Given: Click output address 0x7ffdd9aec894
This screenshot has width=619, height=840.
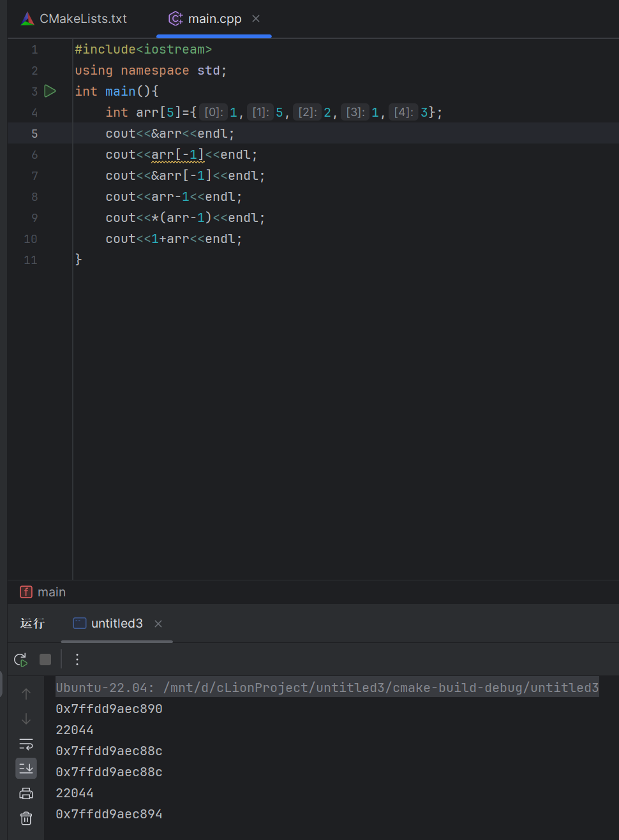Looking at the screenshot, I should pyautogui.click(x=109, y=814).
